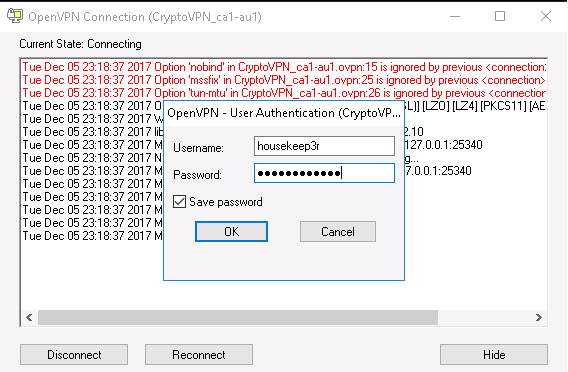Hide the connection log window
The image size is (568, 372).
pos(494,355)
